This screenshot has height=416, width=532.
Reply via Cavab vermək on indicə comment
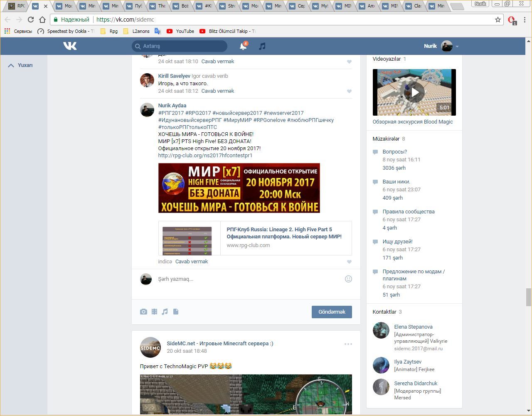click(192, 261)
